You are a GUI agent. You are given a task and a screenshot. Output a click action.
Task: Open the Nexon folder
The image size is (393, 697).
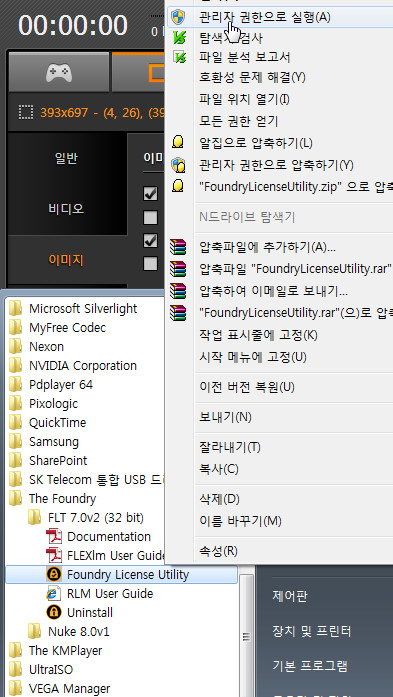coord(46,347)
